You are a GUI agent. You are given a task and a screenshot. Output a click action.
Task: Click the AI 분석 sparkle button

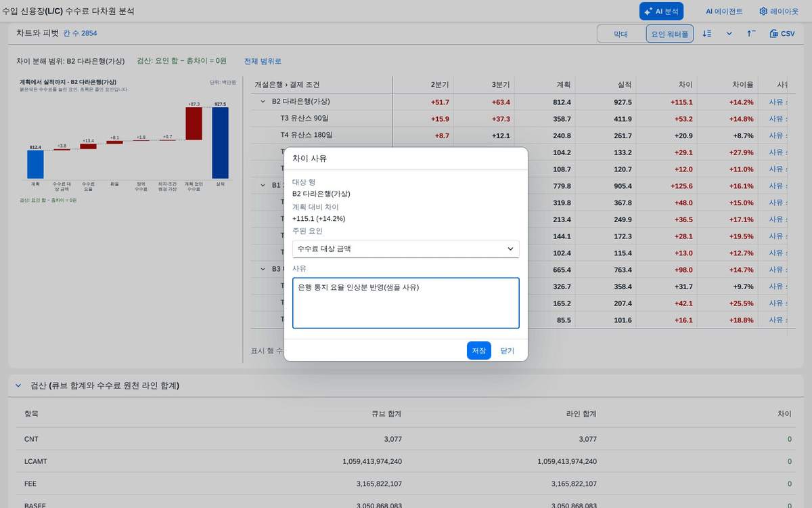661,11
